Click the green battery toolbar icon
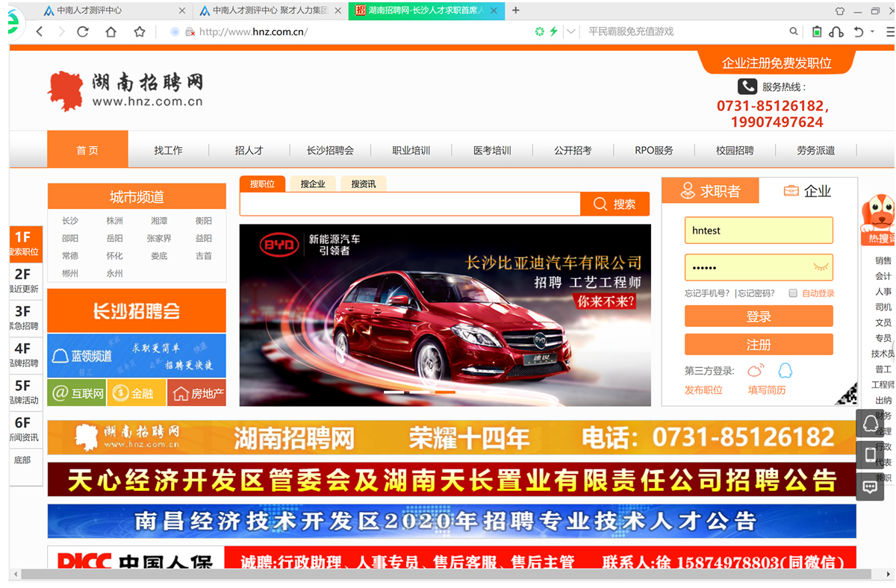Viewport: 896px width, 588px height. pos(817,31)
